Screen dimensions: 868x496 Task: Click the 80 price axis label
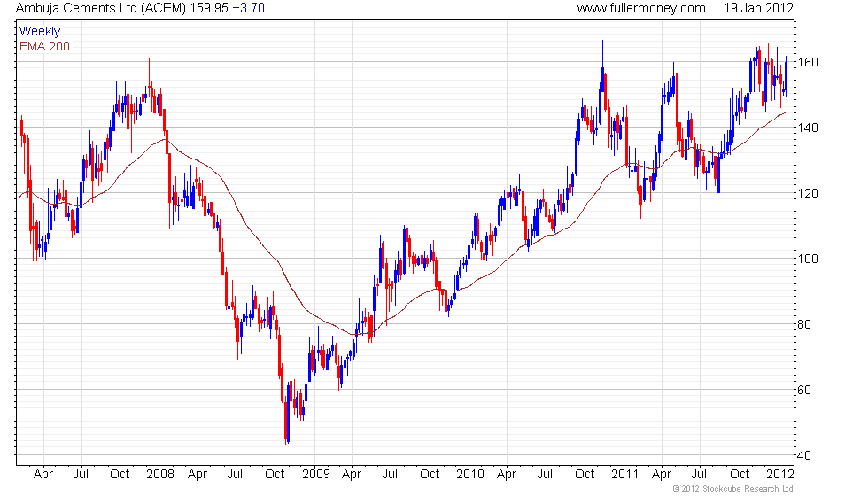tap(803, 324)
